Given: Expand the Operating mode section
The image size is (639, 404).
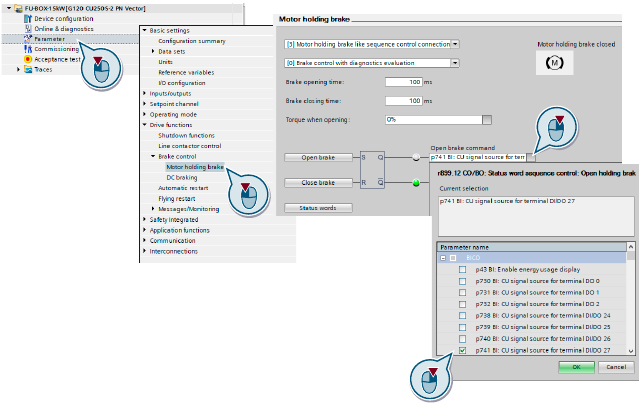Looking at the screenshot, I should click(144, 114).
